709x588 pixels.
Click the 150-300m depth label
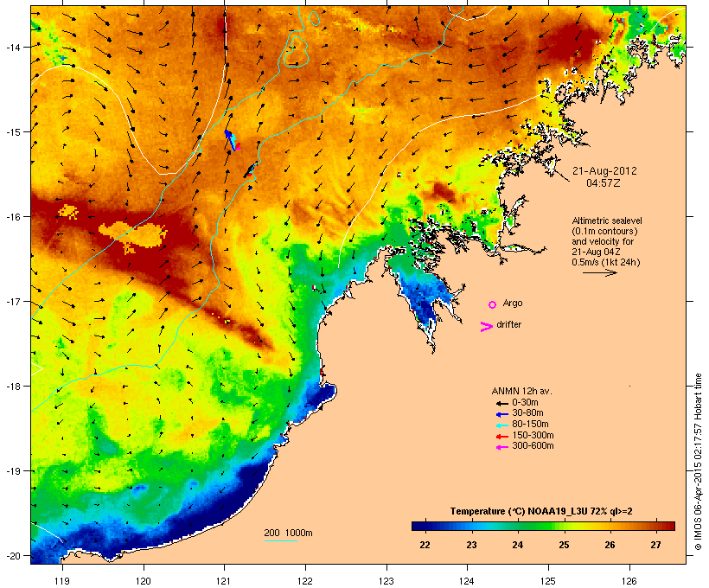[533, 436]
